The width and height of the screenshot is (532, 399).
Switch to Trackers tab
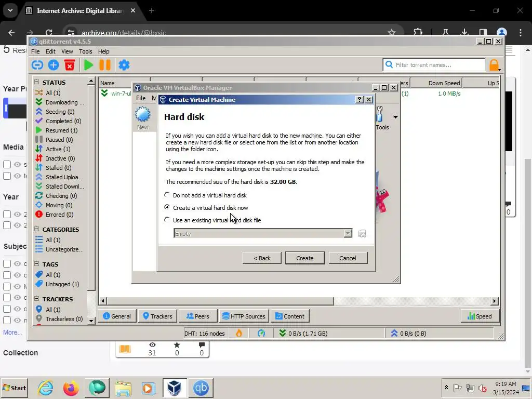157,316
